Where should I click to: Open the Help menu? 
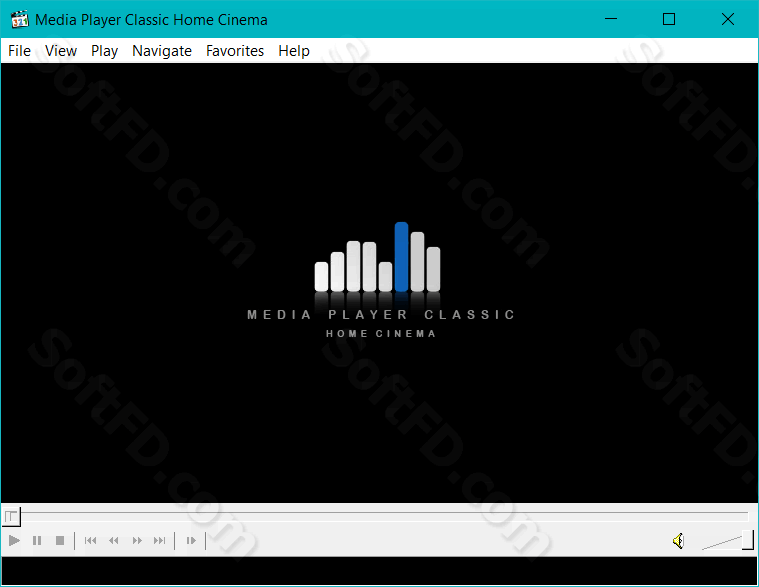coord(294,51)
